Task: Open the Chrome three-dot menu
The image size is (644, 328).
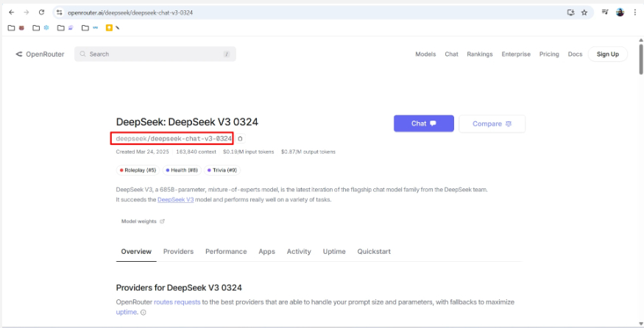Action: [635, 13]
